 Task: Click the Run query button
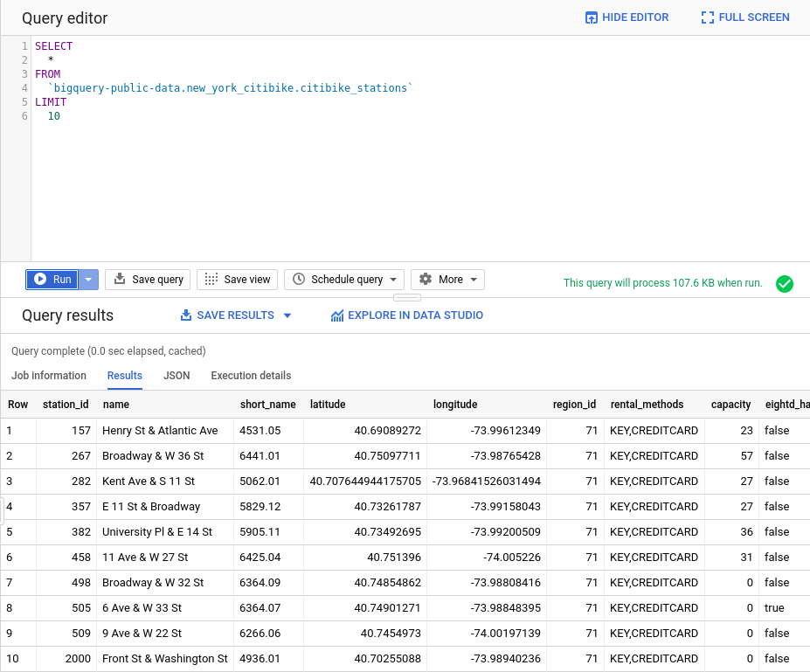pyautogui.click(x=52, y=280)
